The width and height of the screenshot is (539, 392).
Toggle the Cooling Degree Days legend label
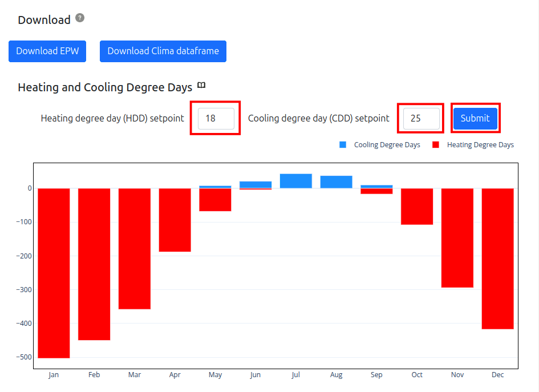coord(387,145)
